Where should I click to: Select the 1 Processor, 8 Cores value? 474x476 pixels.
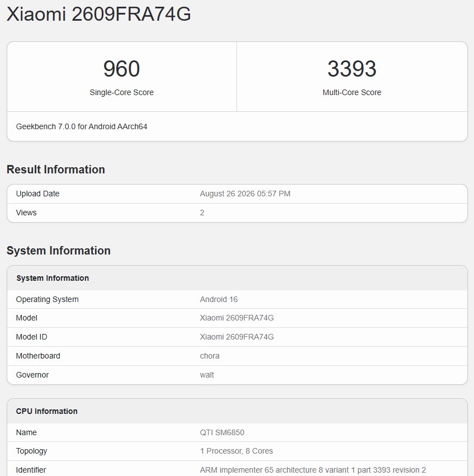pyautogui.click(x=236, y=451)
